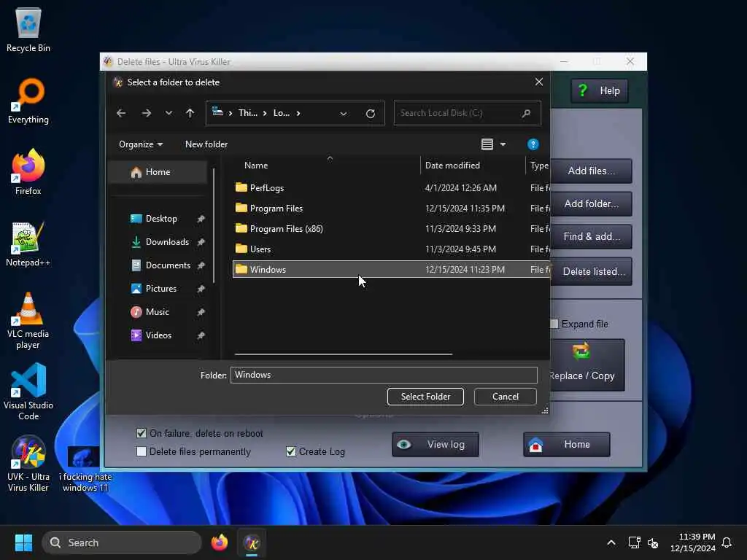Click the taskbar Search box
The image size is (747, 560).
point(122,542)
